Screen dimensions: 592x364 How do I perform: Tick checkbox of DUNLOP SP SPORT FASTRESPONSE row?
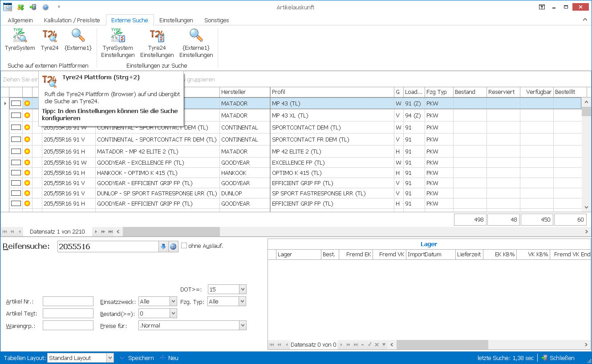(16, 193)
